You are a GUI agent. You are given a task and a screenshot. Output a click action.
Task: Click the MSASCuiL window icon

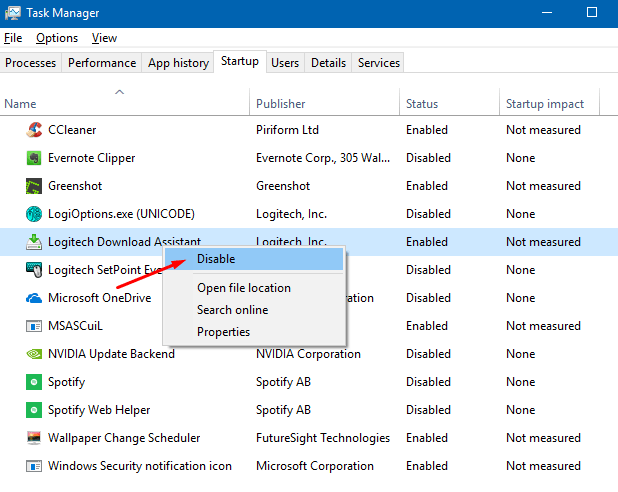point(34,326)
